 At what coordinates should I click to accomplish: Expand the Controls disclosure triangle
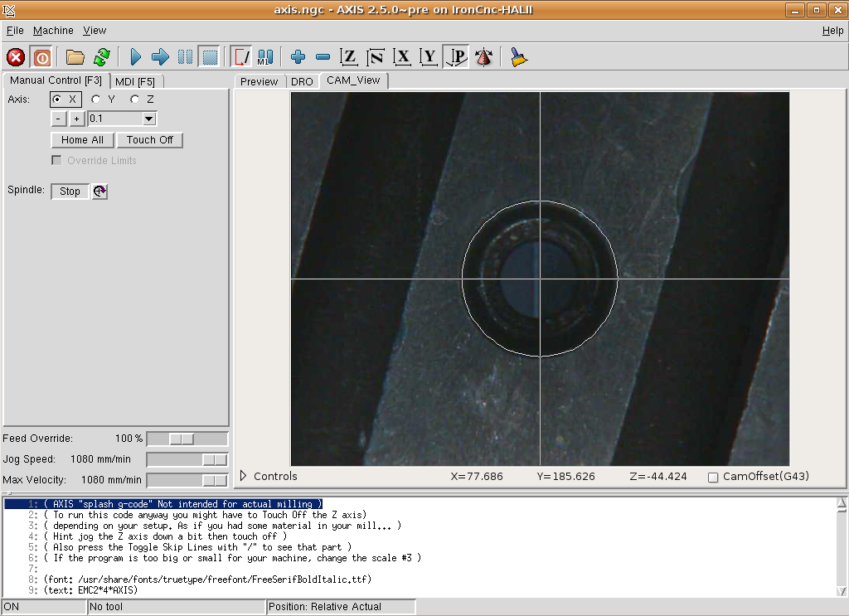pos(243,476)
